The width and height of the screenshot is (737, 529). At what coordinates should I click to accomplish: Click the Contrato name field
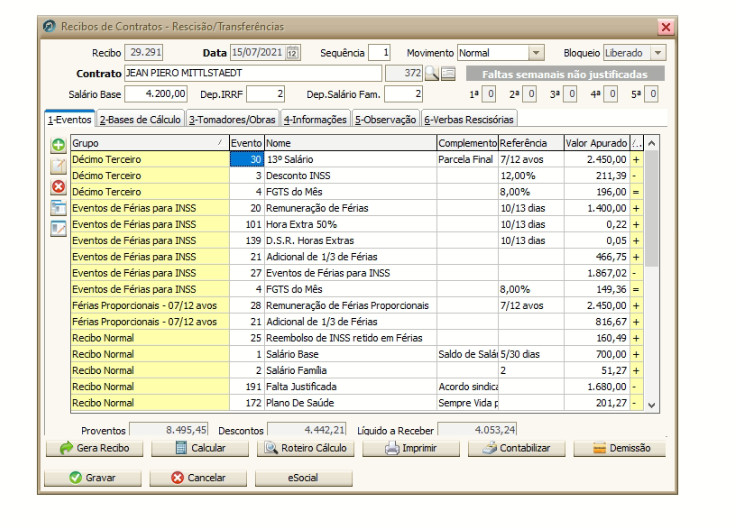click(253, 73)
